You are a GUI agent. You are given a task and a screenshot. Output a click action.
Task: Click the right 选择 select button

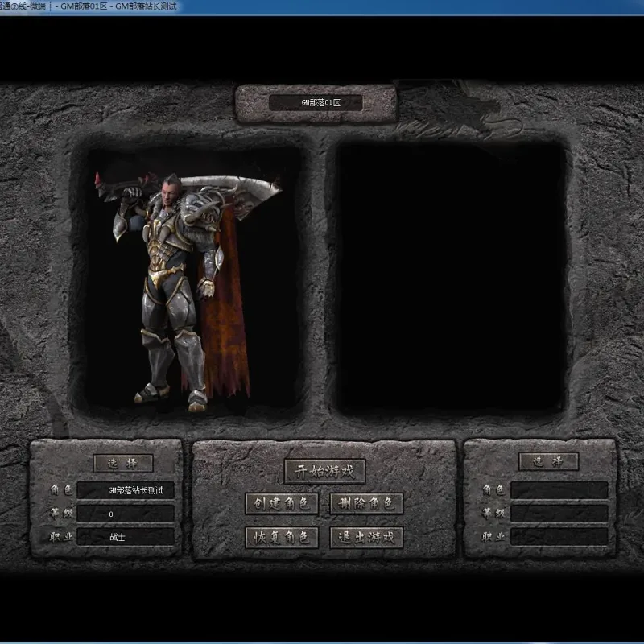point(549,461)
